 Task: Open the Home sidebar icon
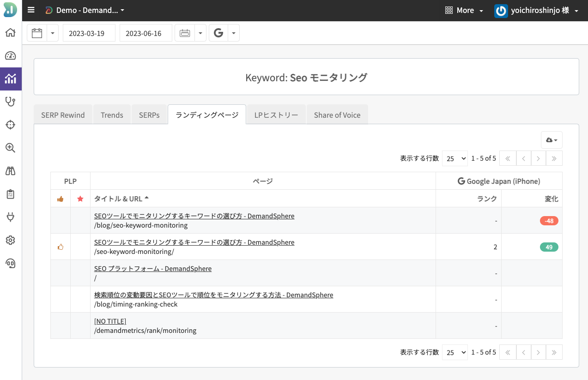point(10,33)
